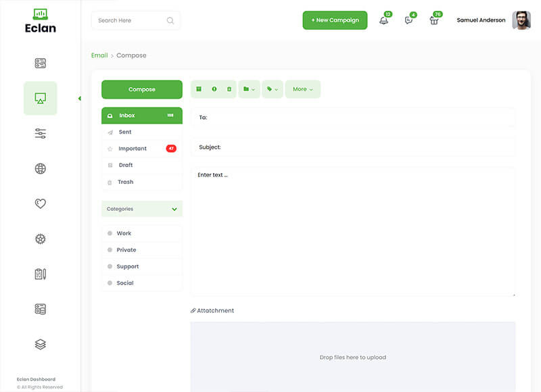The width and height of the screenshot is (541, 392).
Task: Select the Work category radio dot
Action: [110, 233]
